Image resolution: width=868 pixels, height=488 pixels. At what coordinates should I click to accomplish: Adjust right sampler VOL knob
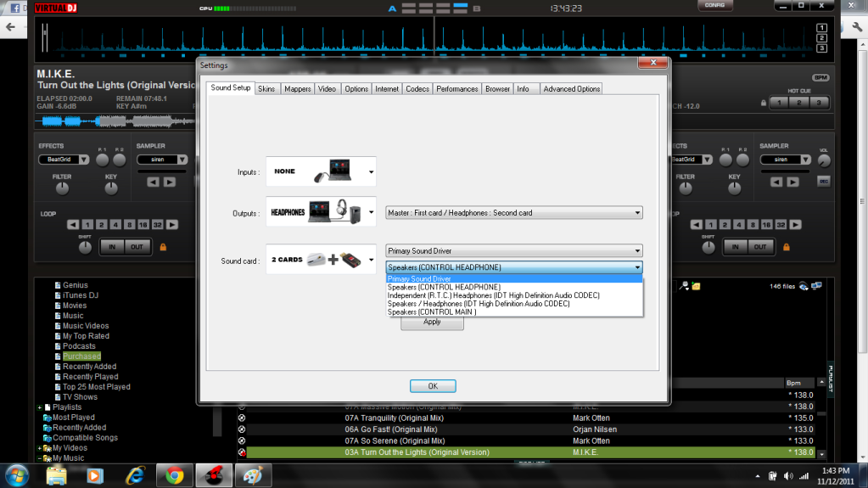[x=824, y=160]
